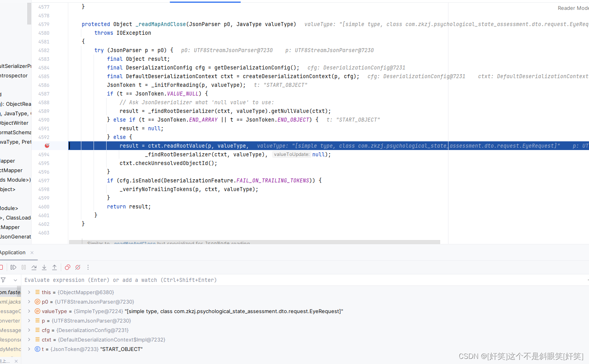Select the Step Over debugger icon
This screenshot has height=364, width=589.
point(34,267)
